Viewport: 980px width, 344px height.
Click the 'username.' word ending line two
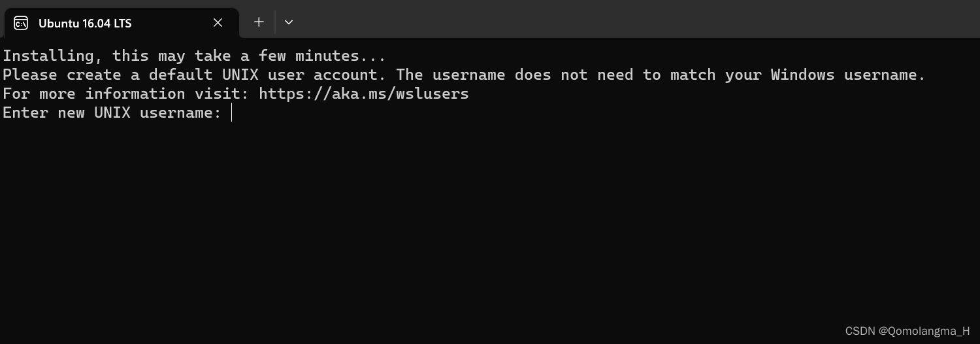click(885, 75)
